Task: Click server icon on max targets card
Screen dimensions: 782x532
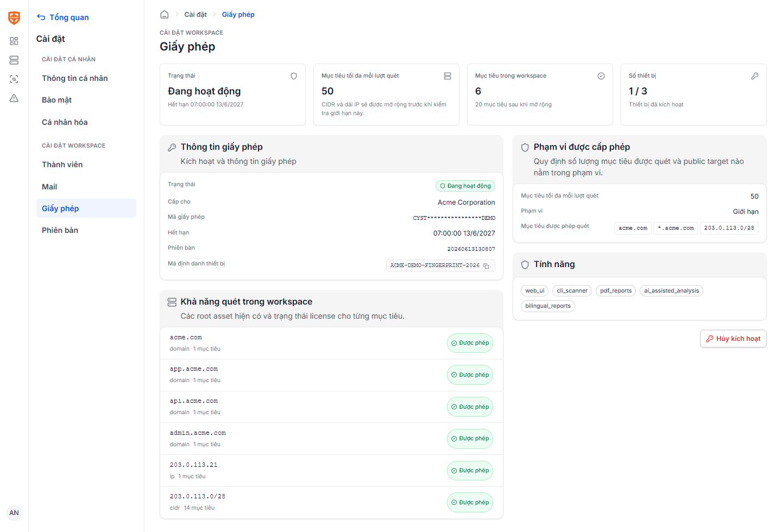Action: pos(447,76)
